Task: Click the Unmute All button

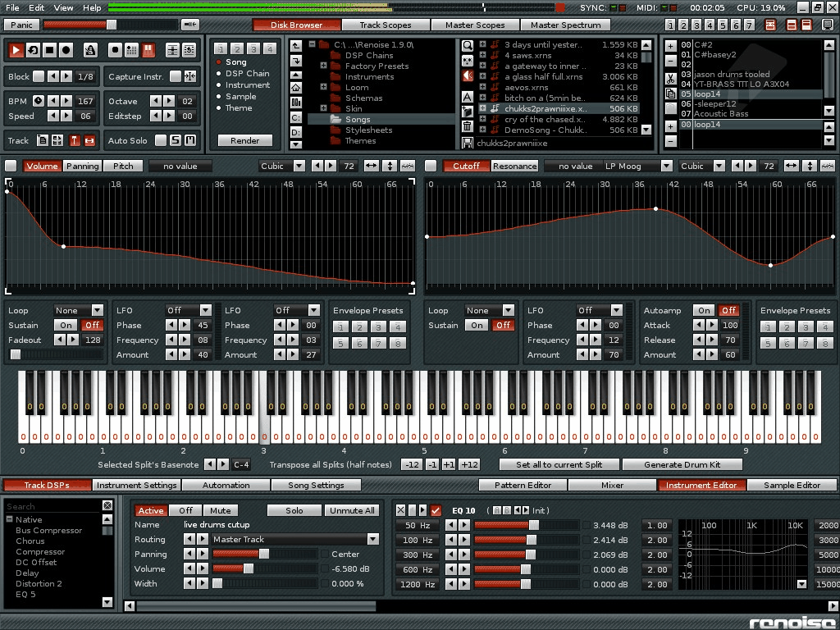Action: [352, 510]
